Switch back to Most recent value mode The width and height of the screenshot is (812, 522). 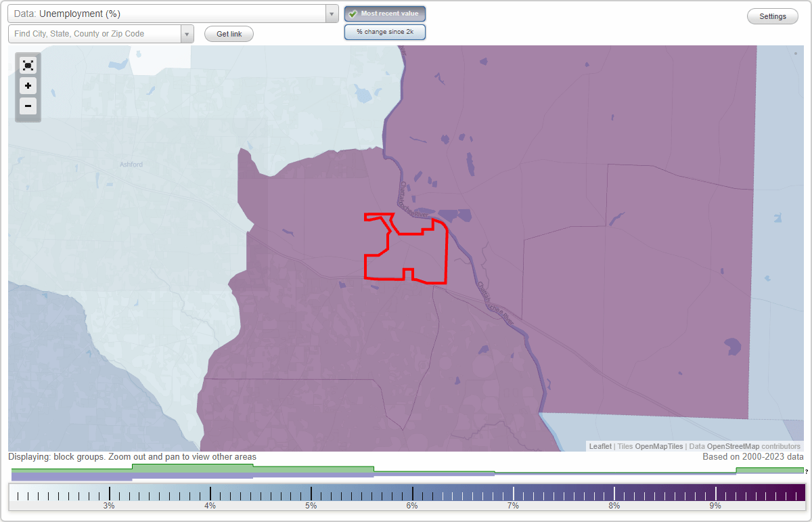(x=384, y=14)
